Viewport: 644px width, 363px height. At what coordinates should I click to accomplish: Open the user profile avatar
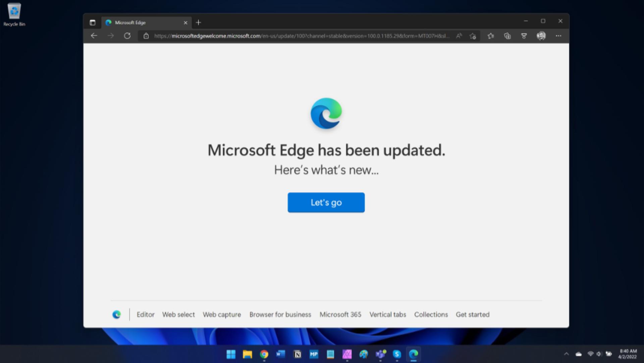click(541, 36)
